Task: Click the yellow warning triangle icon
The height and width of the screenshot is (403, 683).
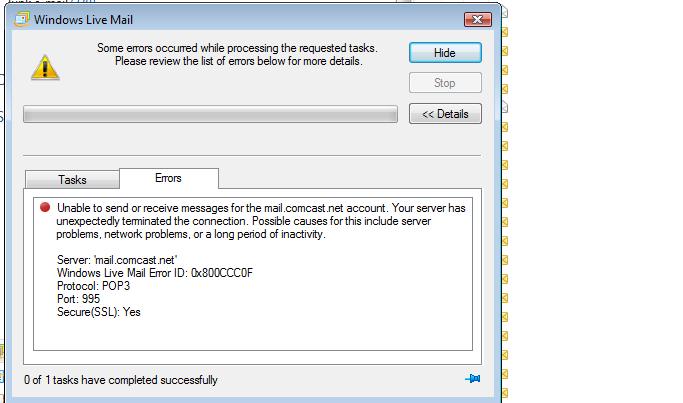Action: point(45,68)
